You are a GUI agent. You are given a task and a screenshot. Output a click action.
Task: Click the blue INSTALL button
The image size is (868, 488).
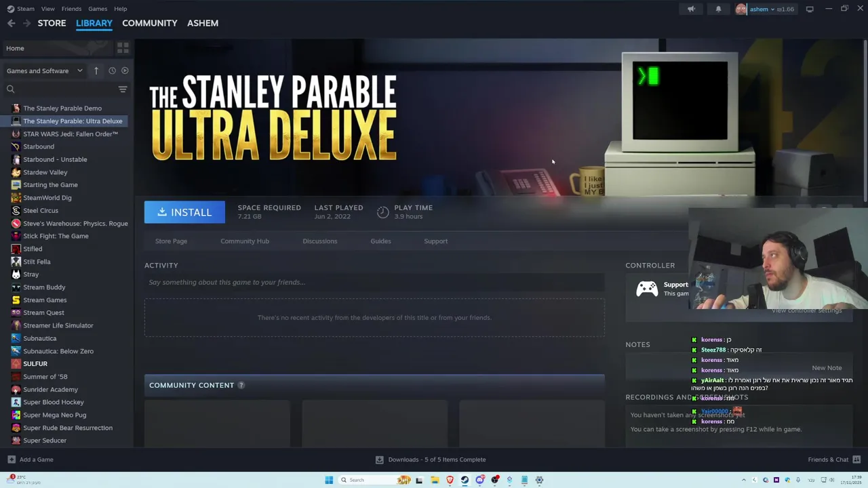point(184,212)
